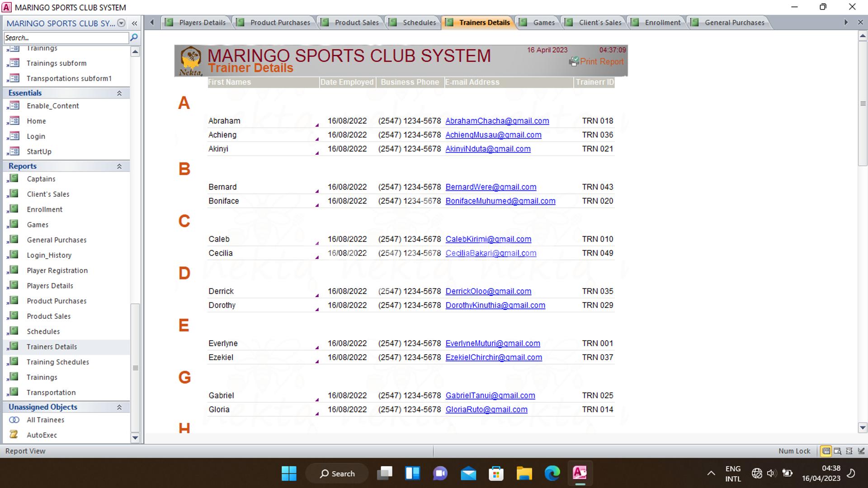The image size is (868, 488).
Task: Collapse the Essentials group in the sidebar
Action: tap(119, 93)
